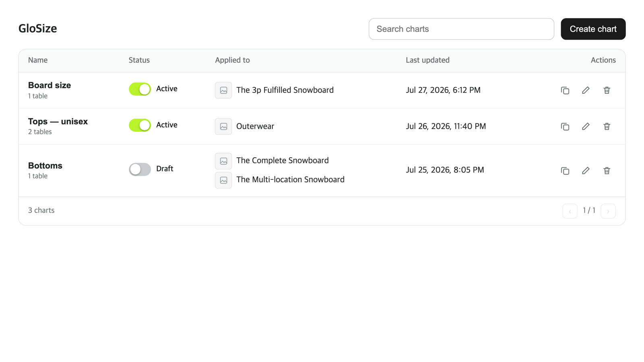
Task: Click The Complete Snowboard image placeholder
Action: pyautogui.click(x=223, y=161)
